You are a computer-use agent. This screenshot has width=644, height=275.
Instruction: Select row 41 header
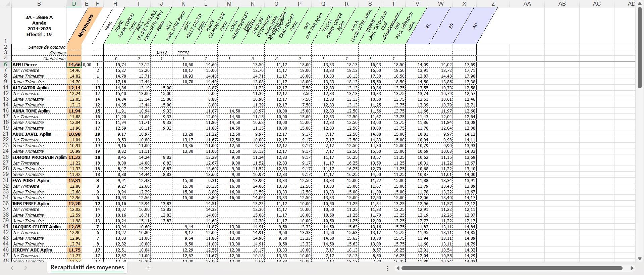pos(5,227)
